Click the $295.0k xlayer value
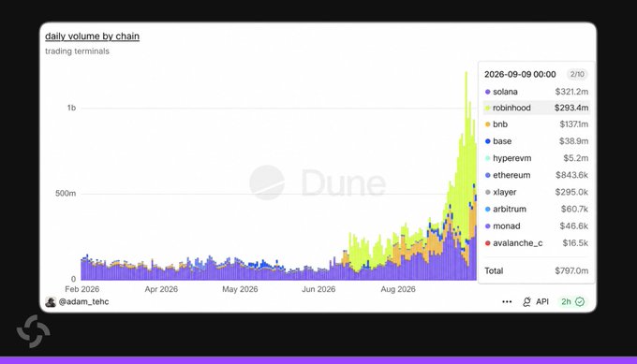The width and height of the screenshot is (637, 364). (x=571, y=193)
